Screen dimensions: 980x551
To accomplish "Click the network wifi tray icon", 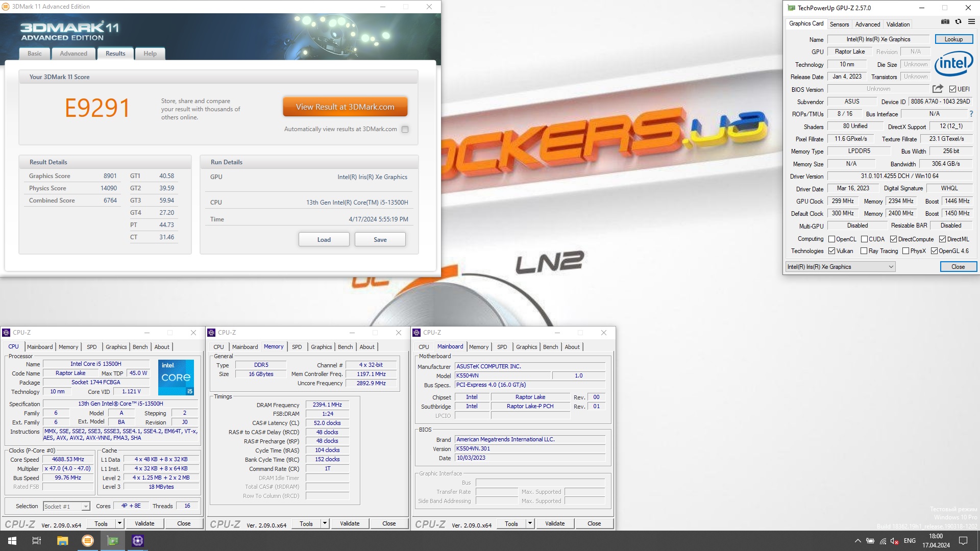I will pos(883,541).
